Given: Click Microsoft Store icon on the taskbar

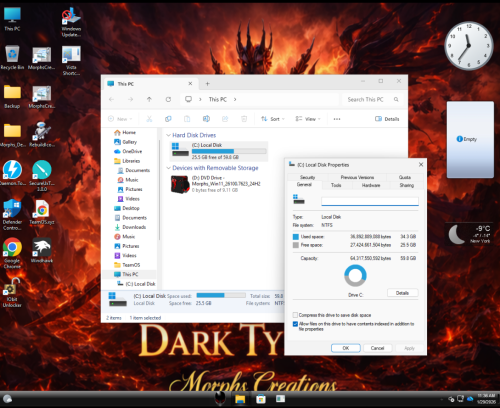Looking at the screenshot, I should [x=261, y=399].
